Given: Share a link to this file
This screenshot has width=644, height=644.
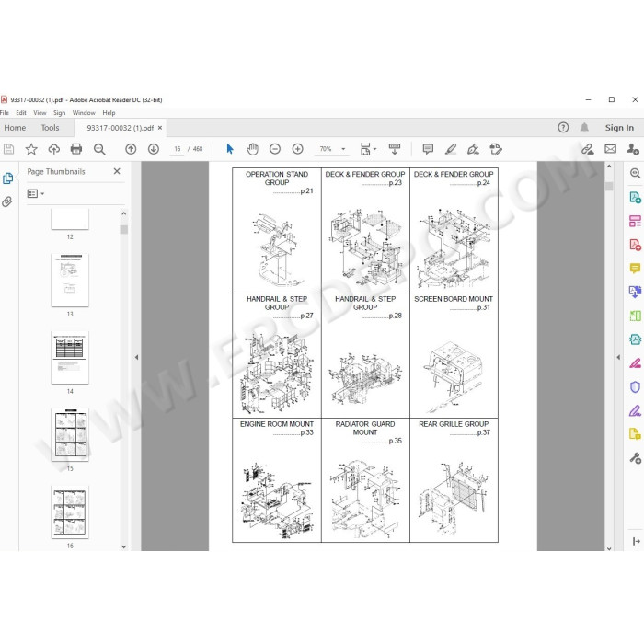Looking at the screenshot, I should 588,149.
